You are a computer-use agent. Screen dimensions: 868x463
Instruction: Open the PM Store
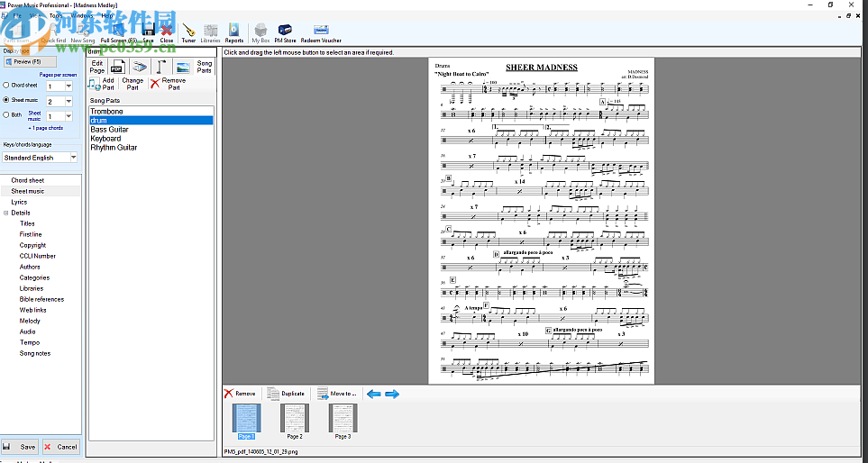tap(285, 32)
